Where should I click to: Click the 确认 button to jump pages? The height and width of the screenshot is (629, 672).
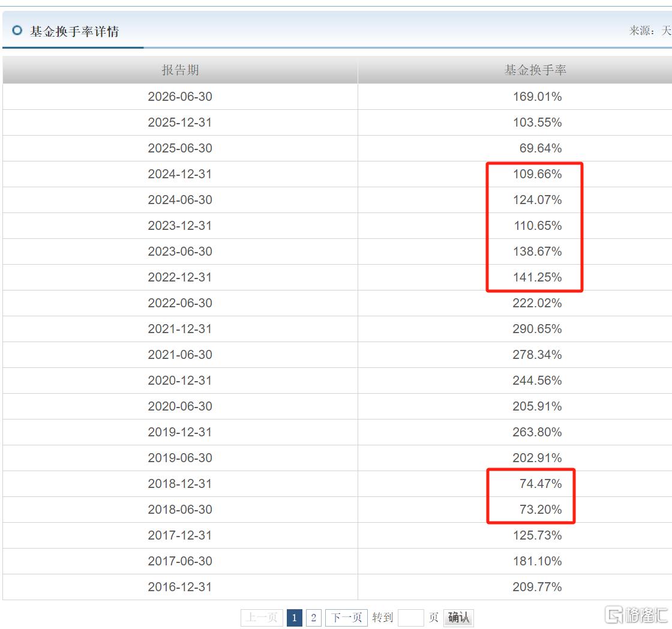pyautogui.click(x=458, y=618)
